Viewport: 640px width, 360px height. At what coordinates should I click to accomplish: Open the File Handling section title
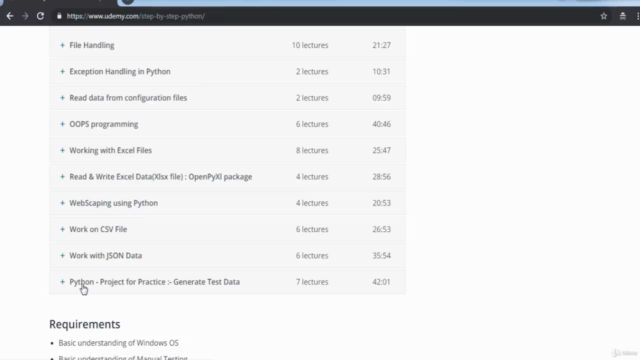coord(92,45)
